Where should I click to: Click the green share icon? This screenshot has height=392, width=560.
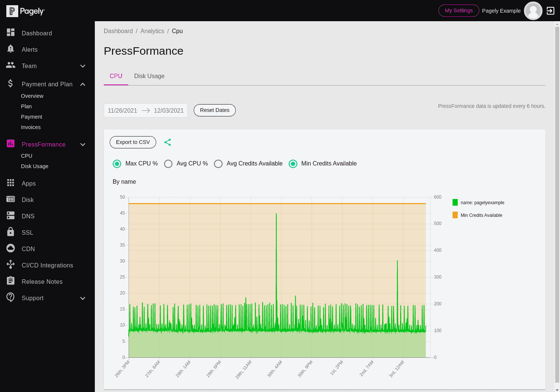[x=168, y=142]
